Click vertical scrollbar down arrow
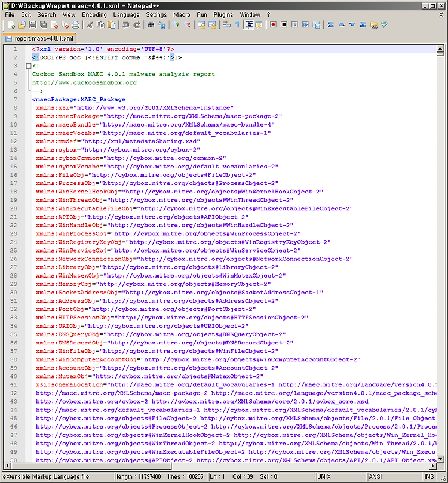This screenshot has width=448, height=483. pos(440,459)
